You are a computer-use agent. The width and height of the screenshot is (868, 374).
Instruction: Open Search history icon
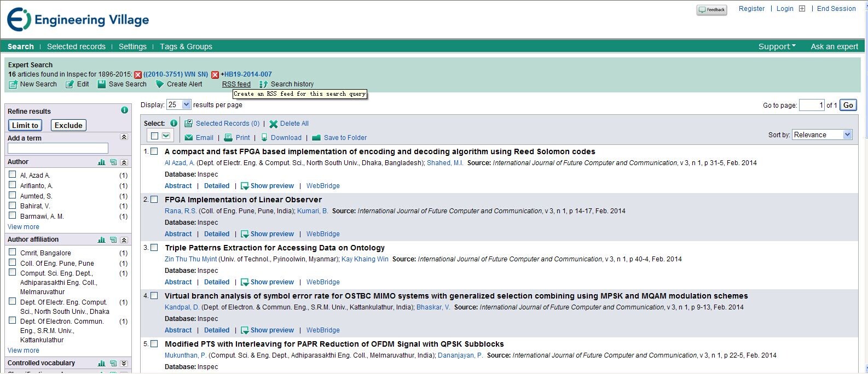click(x=263, y=84)
